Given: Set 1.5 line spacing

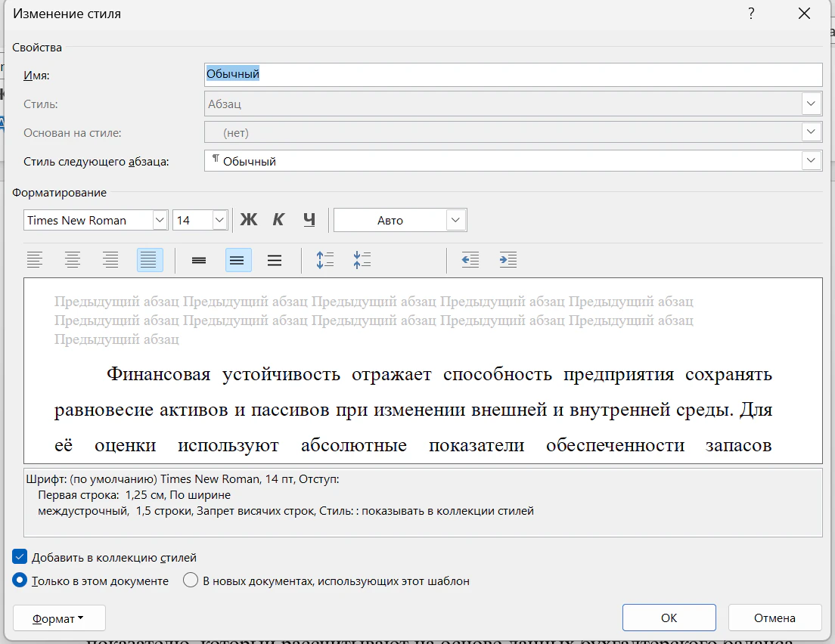Looking at the screenshot, I should [238, 260].
